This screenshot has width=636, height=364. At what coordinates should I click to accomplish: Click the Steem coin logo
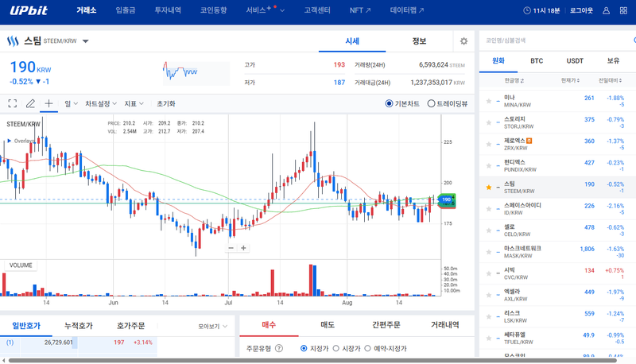coord(13,41)
